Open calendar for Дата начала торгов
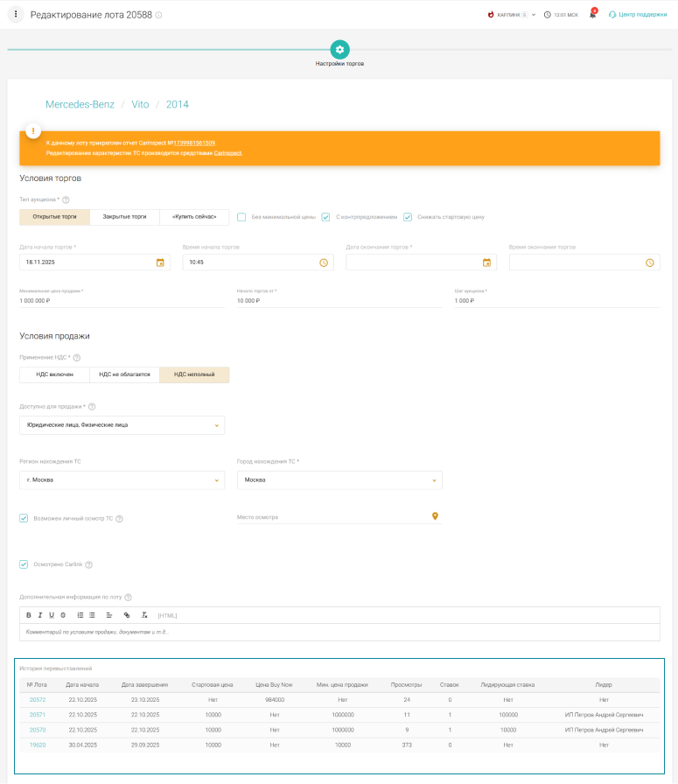 click(160, 262)
